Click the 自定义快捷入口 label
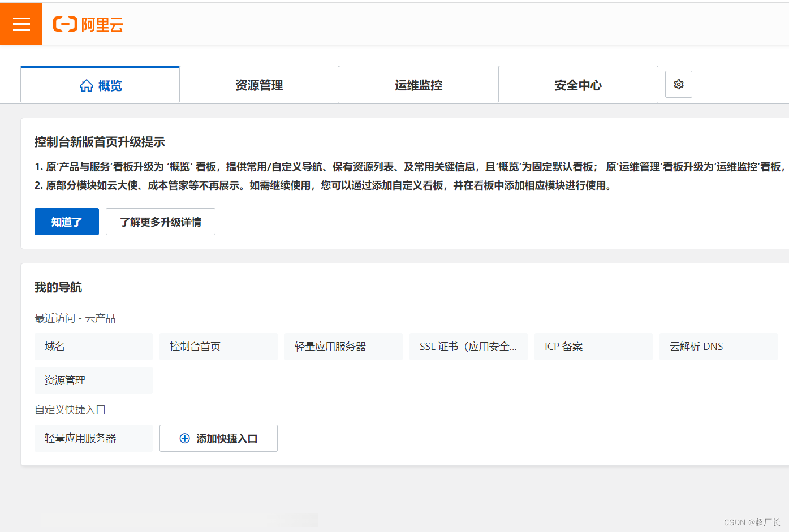789x532 pixels. coord(70,410)
